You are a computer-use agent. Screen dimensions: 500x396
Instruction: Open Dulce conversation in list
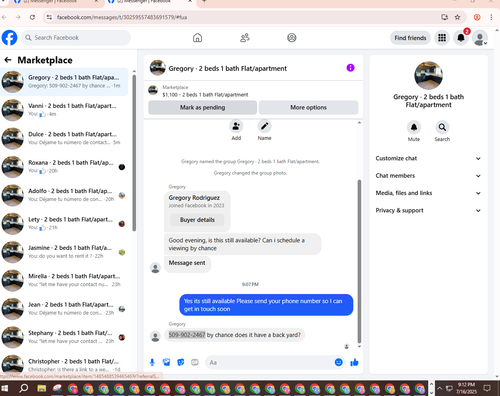tap(64, 138)
